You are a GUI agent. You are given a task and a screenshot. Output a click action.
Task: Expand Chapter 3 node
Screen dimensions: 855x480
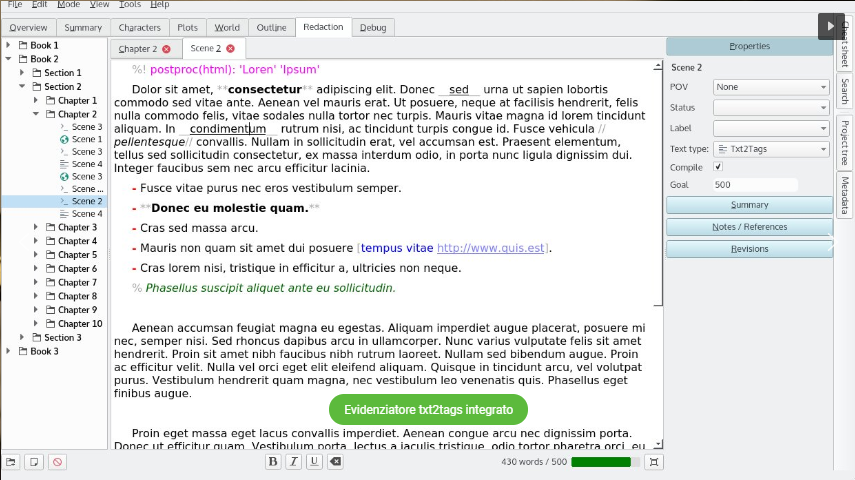point(35,227)
